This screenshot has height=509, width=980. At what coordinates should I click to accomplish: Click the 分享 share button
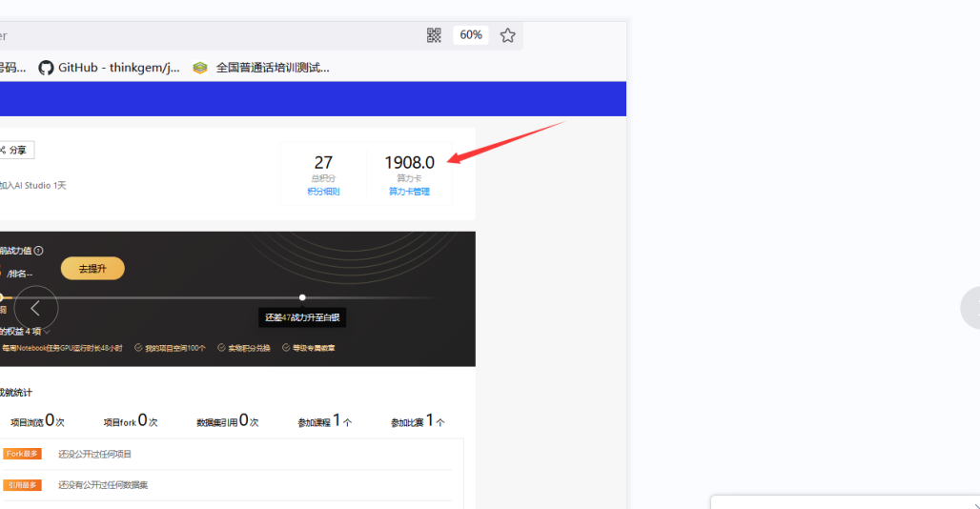point(15,150)
